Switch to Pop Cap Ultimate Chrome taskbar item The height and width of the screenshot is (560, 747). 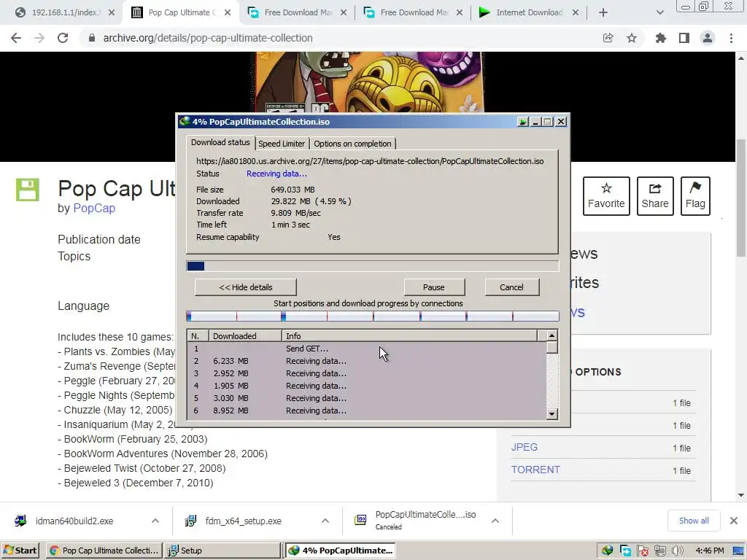point(104,551)
